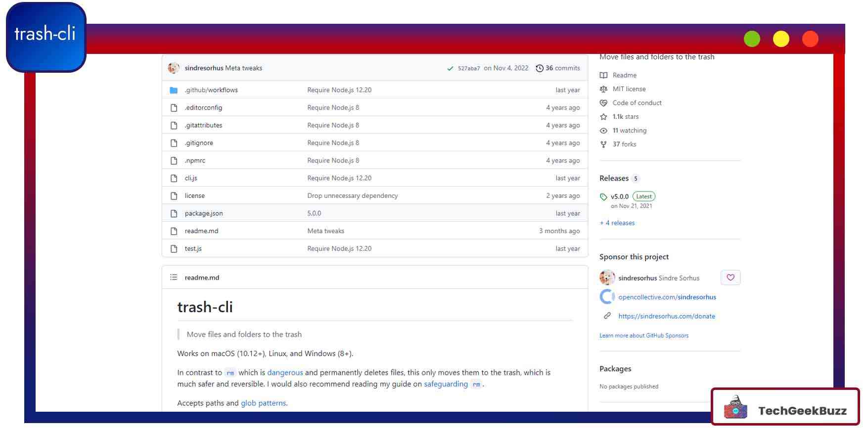Screen dimensions: 868x431
Task: Click the commit history clock icon
Action: [x=540, y=68]
